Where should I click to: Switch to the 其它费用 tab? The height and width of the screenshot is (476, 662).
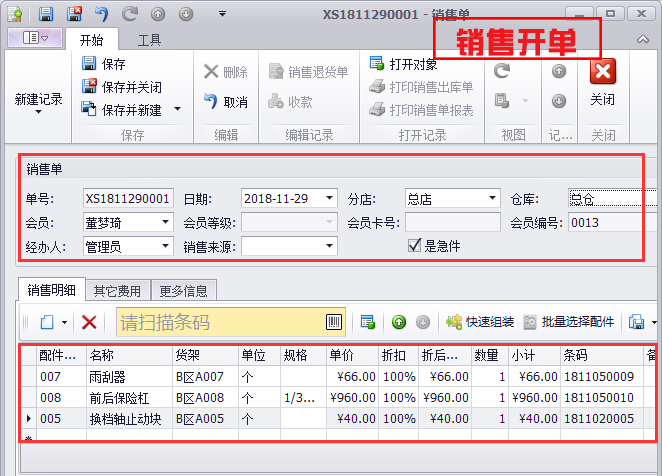(x=118, y=291)
